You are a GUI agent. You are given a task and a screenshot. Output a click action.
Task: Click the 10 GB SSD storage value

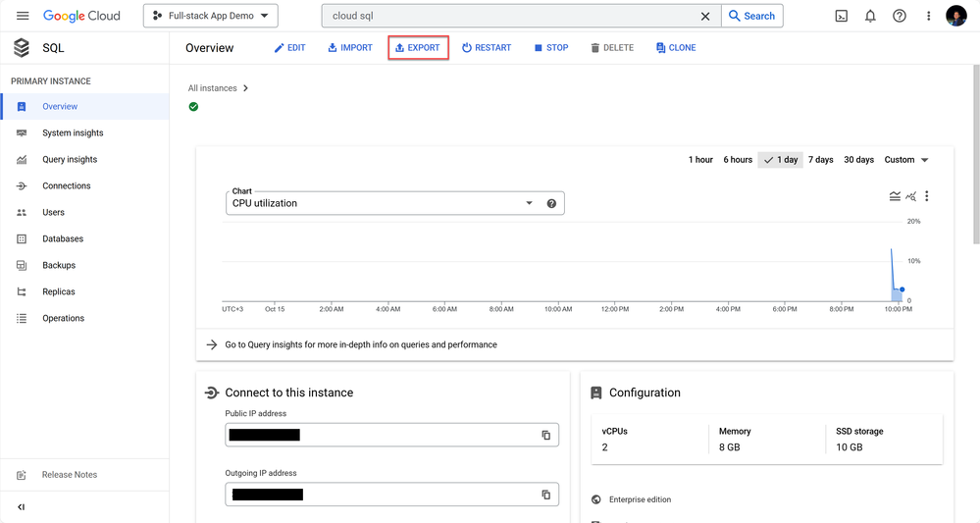[x=850, y=447]
